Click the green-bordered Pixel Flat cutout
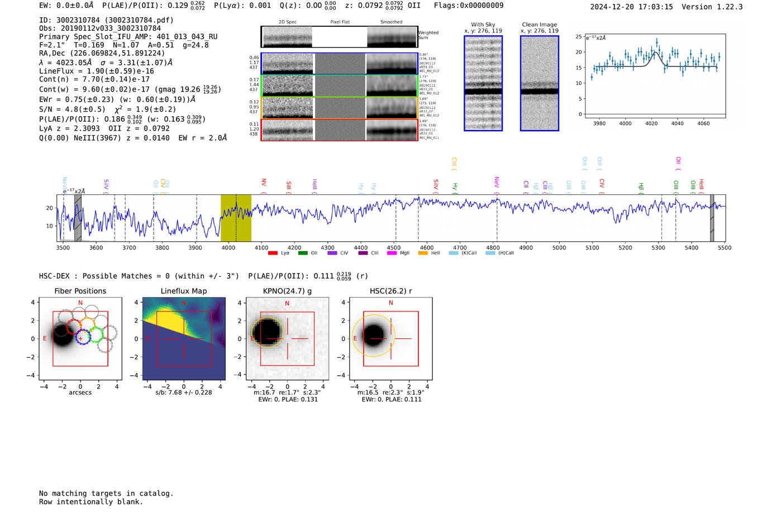This screenshot has height=532, width=782. (x=340, y=86)
